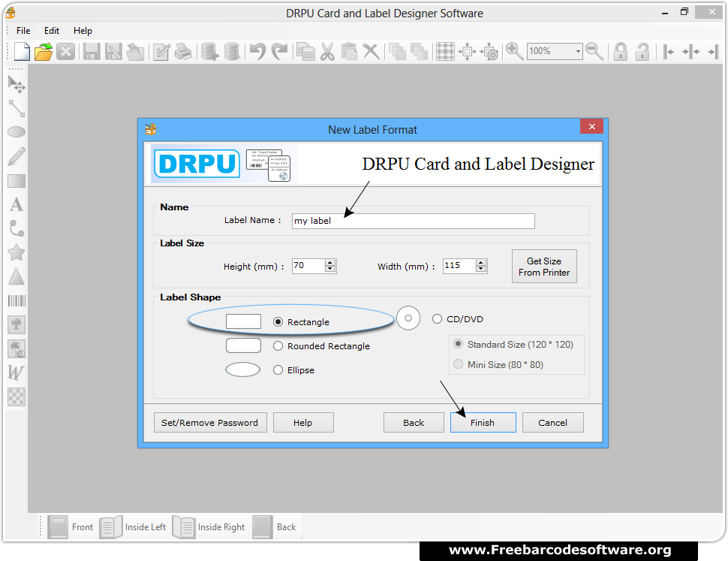728x561 pixels.
Task: Select the Ellipse tool in left sidebar
Action: click(17, 132)
